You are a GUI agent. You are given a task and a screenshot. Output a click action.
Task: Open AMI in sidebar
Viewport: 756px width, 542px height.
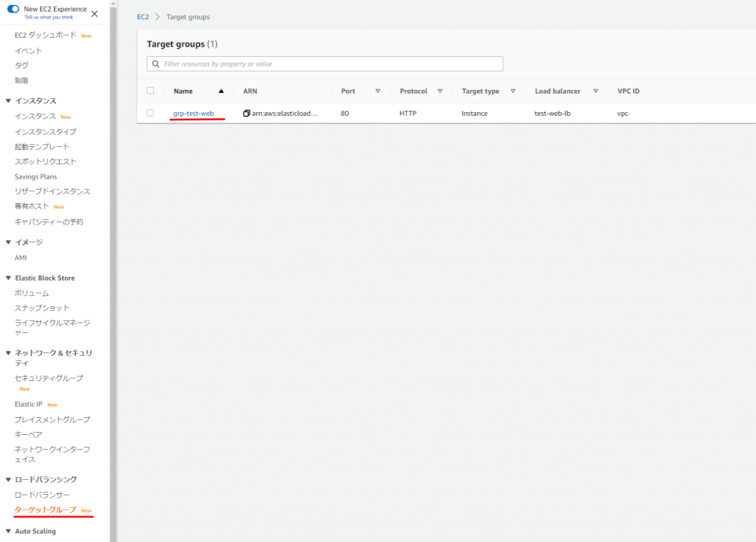(x=21, y=258)
